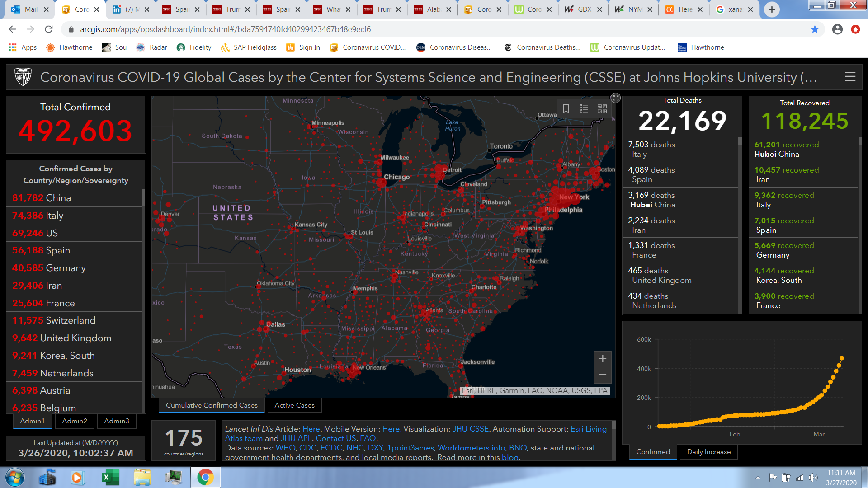Image resolution: width=868 pixels, height=488 pixels.
Task: Switch to the GDX browser tab
Action: point(582,9)
